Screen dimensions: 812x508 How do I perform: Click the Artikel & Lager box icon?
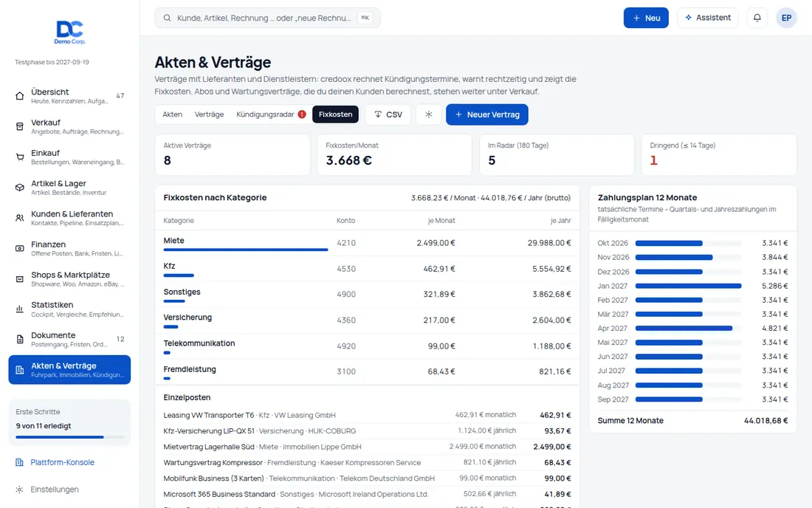coord(20,188)
